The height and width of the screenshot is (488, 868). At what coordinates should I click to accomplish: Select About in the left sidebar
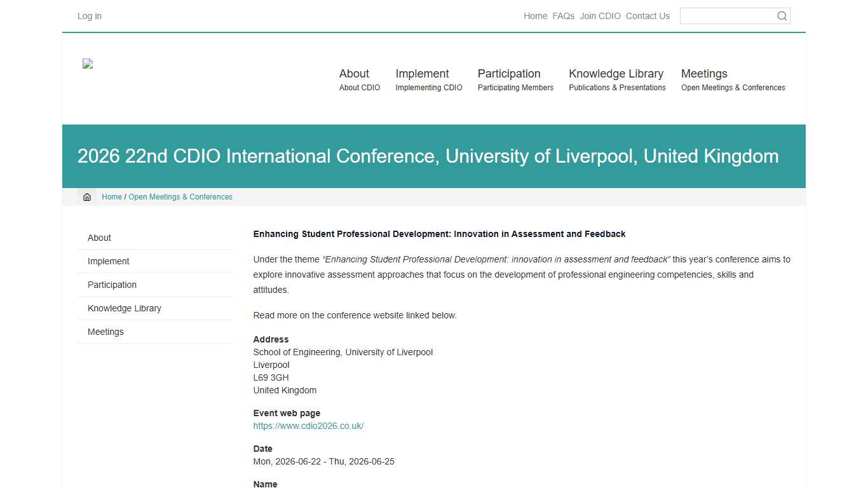point(99,238)
